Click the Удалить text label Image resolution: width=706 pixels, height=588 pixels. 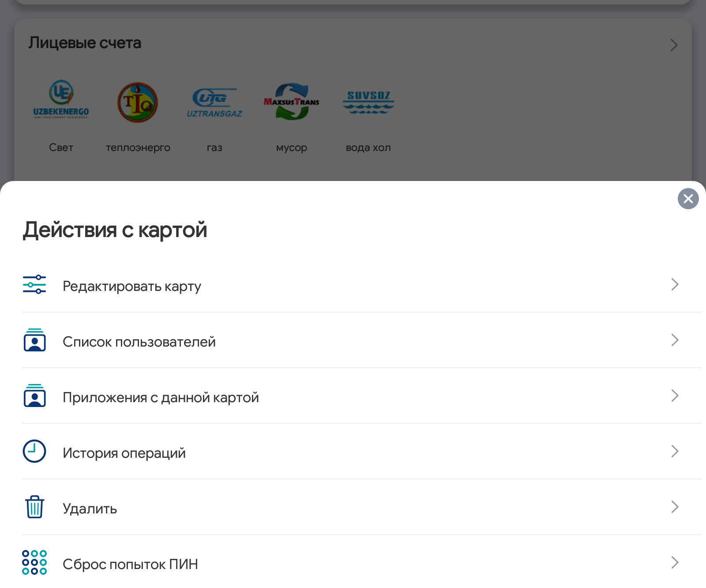90,509
